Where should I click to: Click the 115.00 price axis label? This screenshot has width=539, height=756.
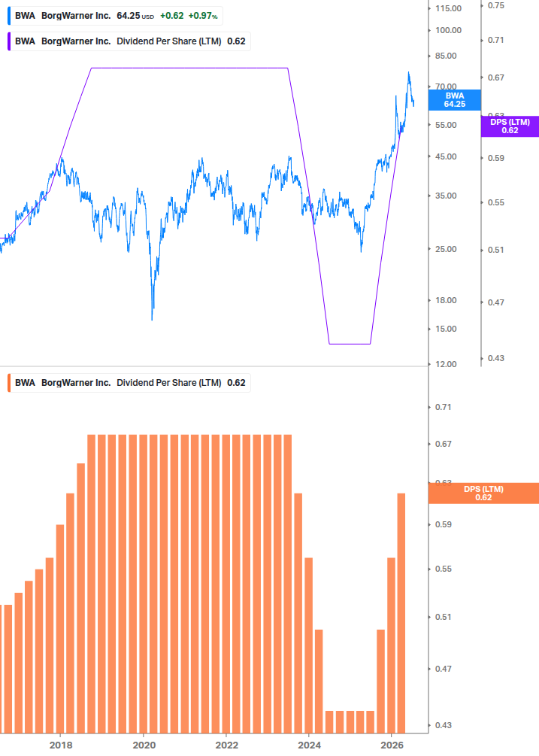pos(449,9)
